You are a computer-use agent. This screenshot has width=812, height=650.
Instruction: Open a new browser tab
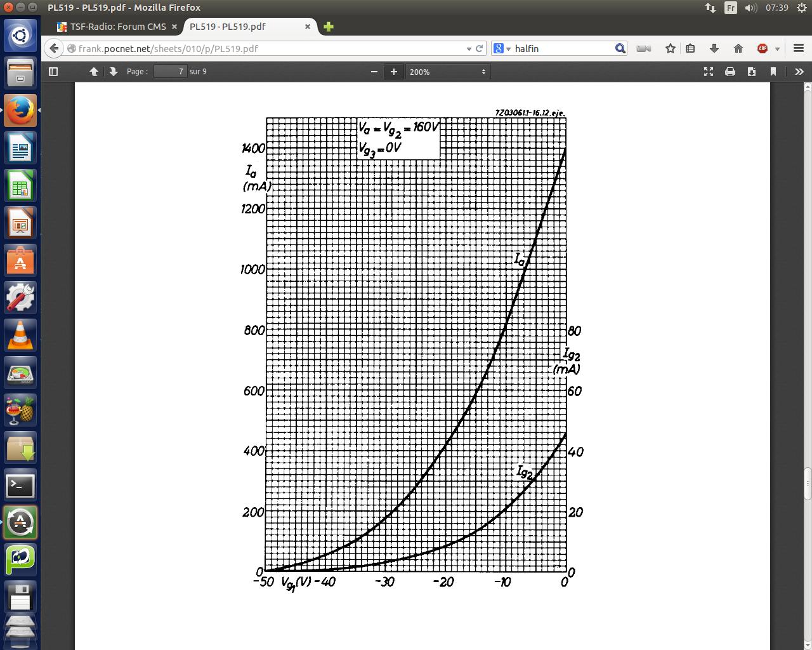tap(329, 27)
